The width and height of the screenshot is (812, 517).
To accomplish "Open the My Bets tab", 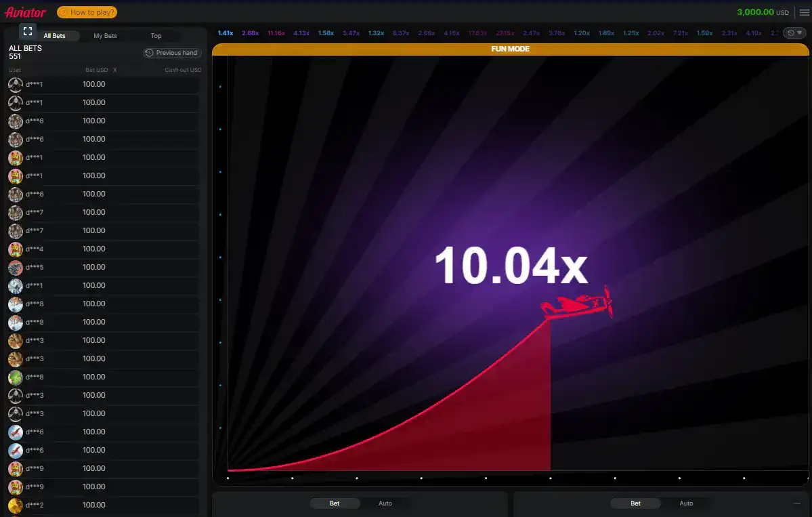I will [x=105, y=36].
